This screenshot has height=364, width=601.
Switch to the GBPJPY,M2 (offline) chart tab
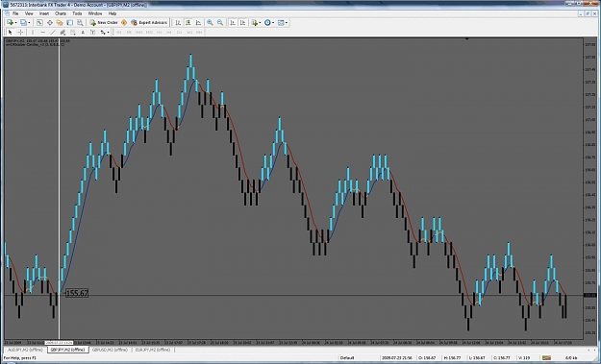pos(68,350)
